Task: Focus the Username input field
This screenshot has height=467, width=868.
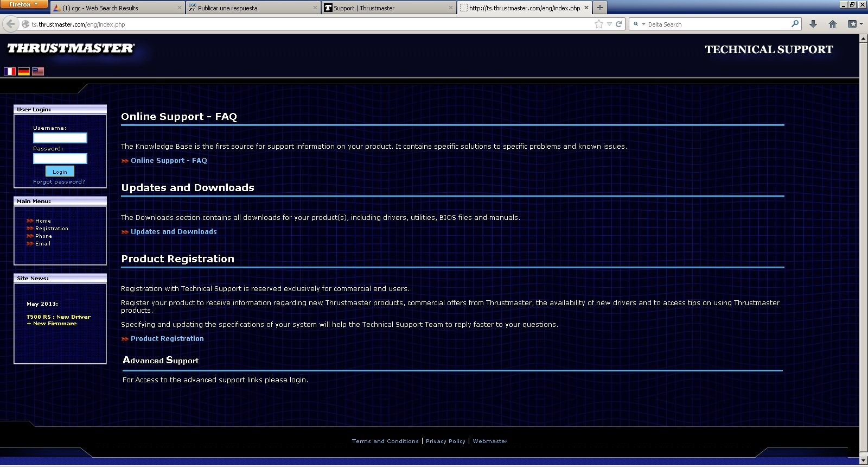Action: pos(60,138)
